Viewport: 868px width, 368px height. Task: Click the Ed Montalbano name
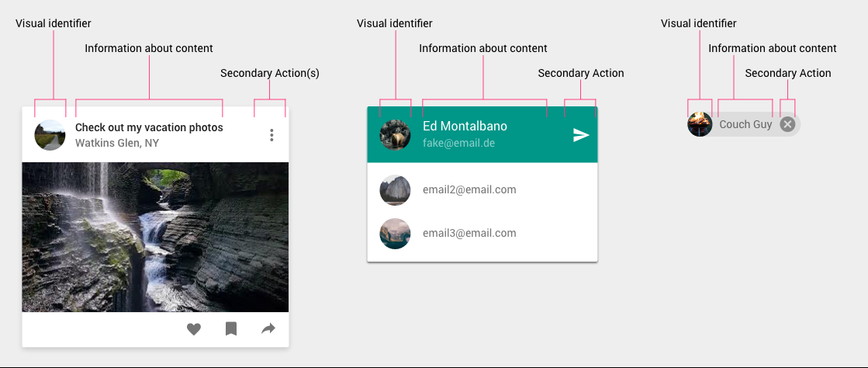[465, 127]
